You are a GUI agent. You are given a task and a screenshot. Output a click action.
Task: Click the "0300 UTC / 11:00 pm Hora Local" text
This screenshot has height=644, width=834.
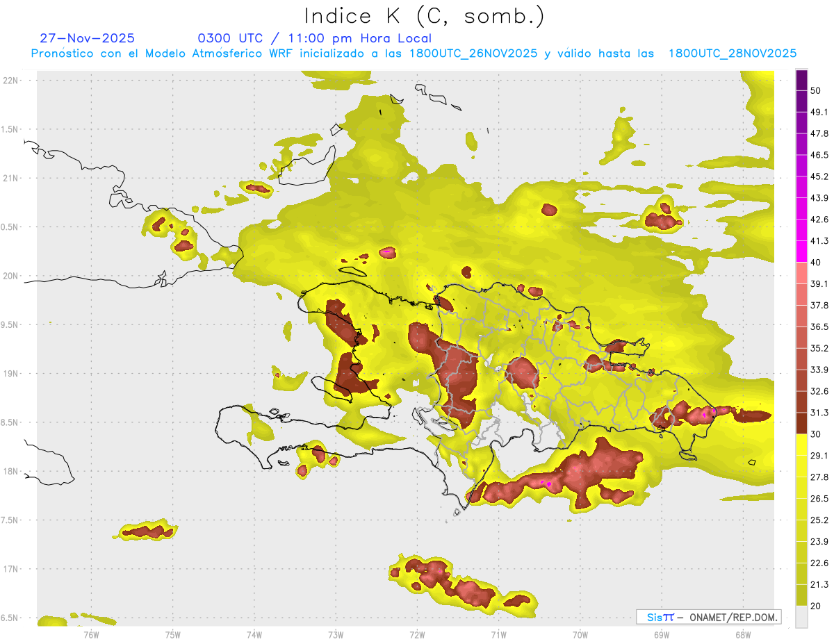[315, 38]
